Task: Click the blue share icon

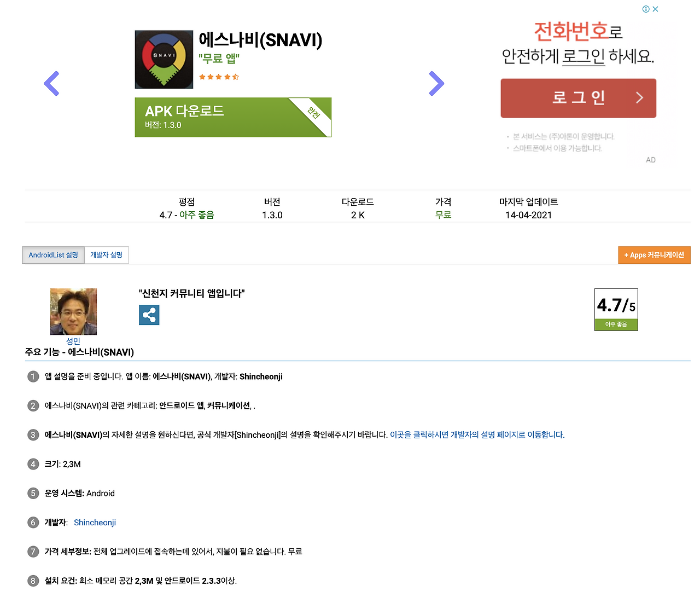Action: pyautogui.click(x=149, y=315)
